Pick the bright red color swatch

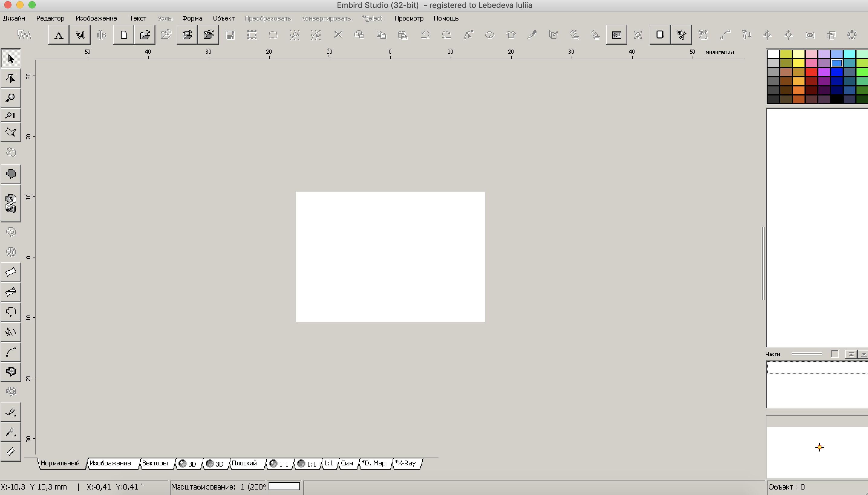pyautogui.click(x=811, y=72)
